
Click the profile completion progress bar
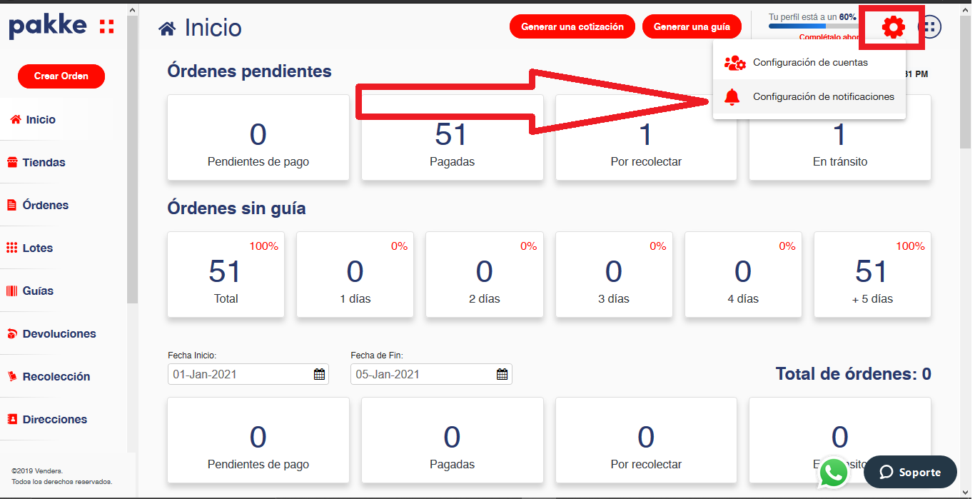click(812, 26)
